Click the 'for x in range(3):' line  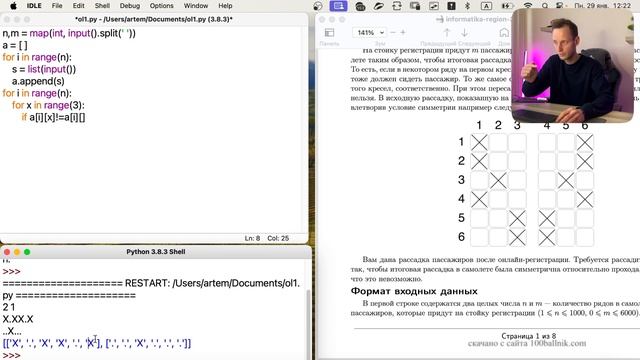48,105
